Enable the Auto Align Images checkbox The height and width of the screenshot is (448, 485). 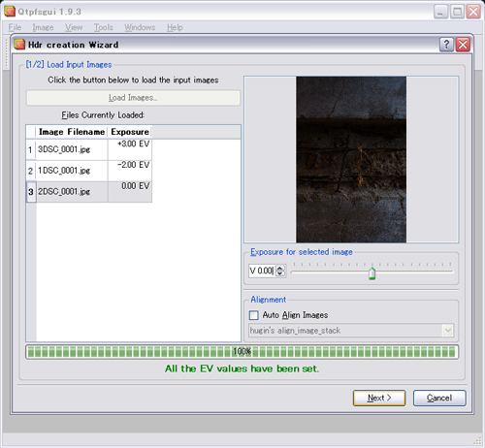254,315
